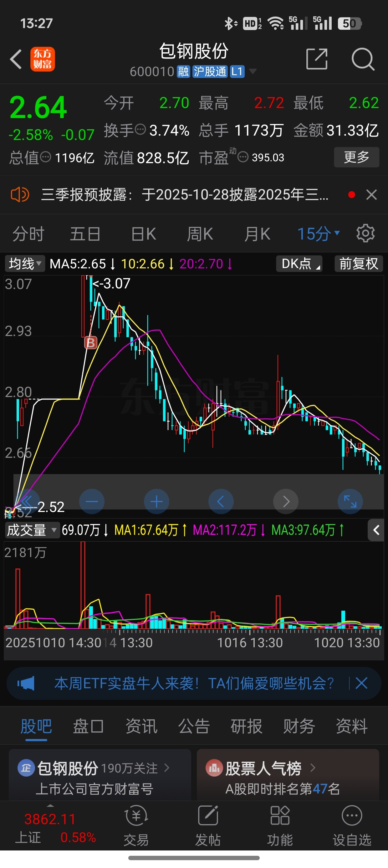This screenshot has height=868, width=388.
Task: Zoom out chart with minus button
Action: click(92, 501)
